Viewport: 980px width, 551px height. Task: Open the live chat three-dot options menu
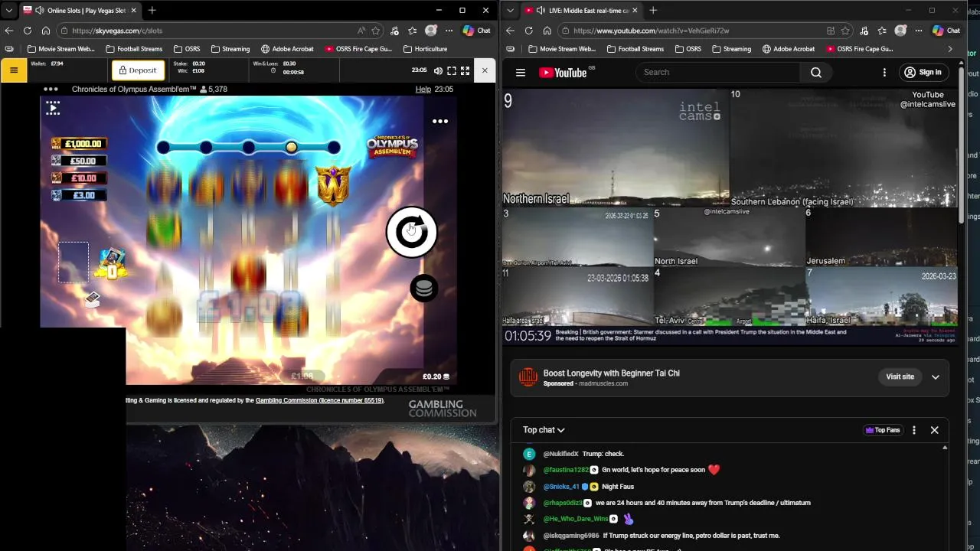(913, 430)
